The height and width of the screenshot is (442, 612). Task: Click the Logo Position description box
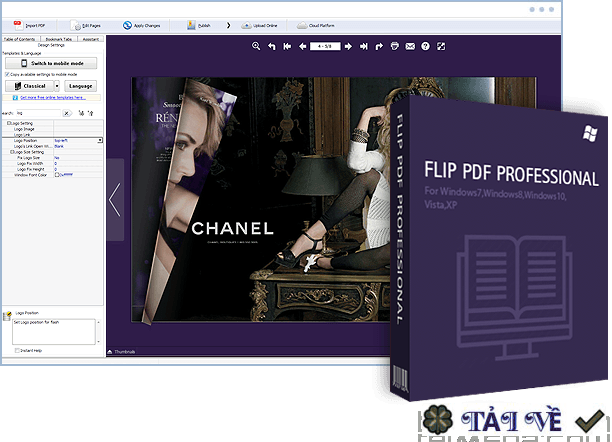coord(54,332)
